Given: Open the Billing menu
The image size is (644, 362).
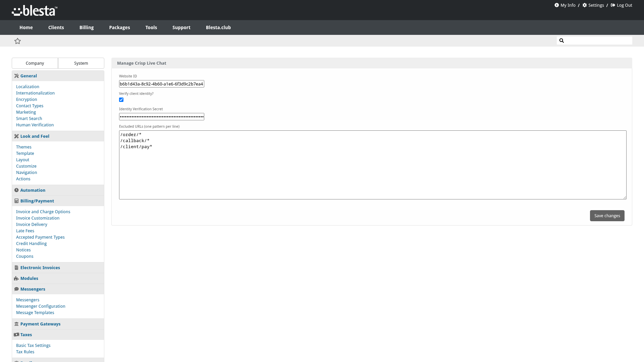Looking at the screenshot, I should [87, 27].
